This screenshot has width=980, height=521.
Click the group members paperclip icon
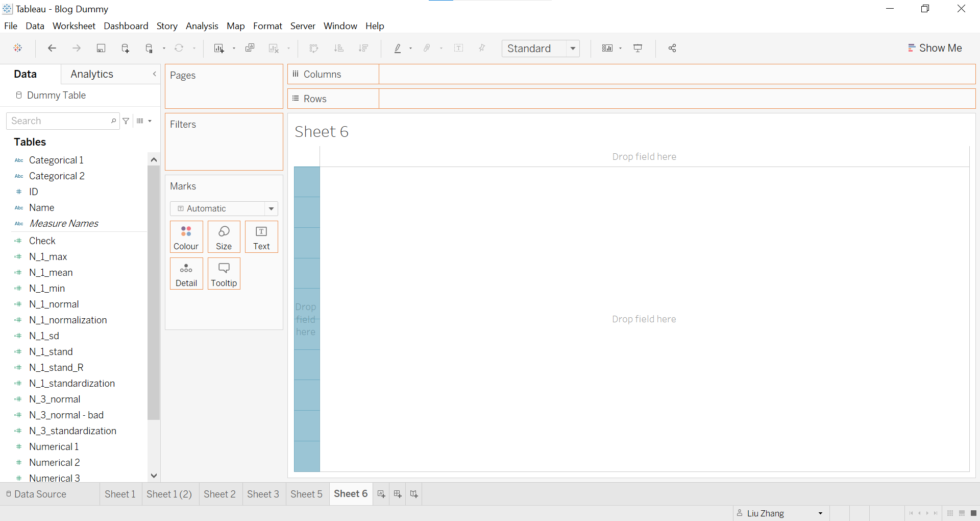[x=427, y=48]
